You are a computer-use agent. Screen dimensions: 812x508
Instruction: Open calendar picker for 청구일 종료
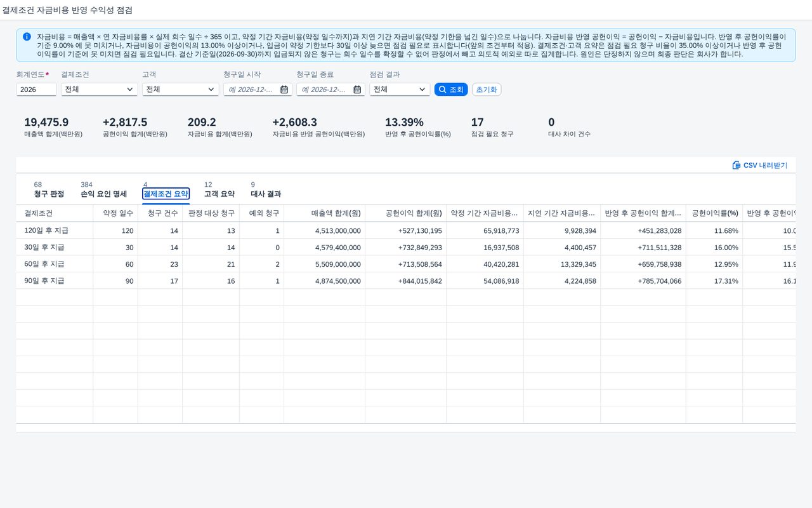click(x=357, y=90)
